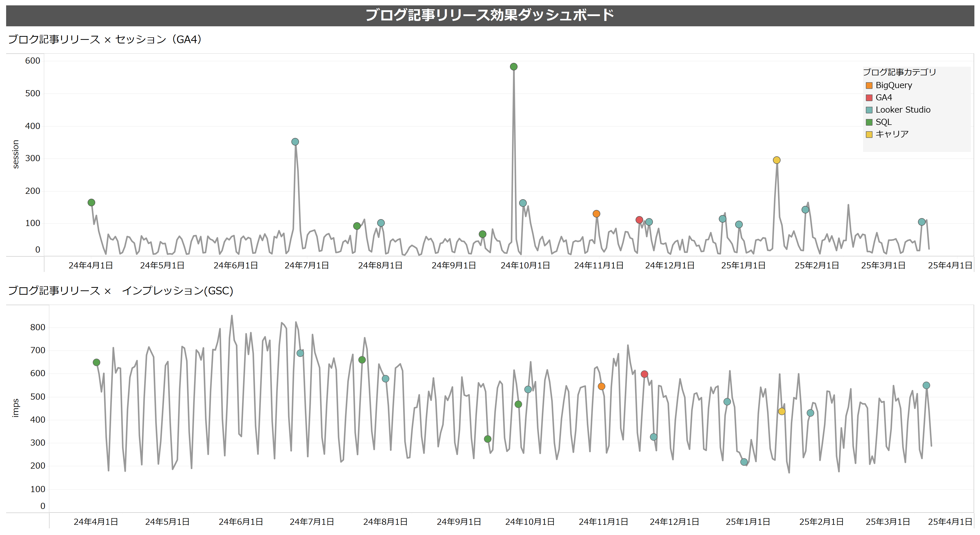Click the SQL green legend swatch
This screenshot has width=980, height=535.
tap(869, 122)
